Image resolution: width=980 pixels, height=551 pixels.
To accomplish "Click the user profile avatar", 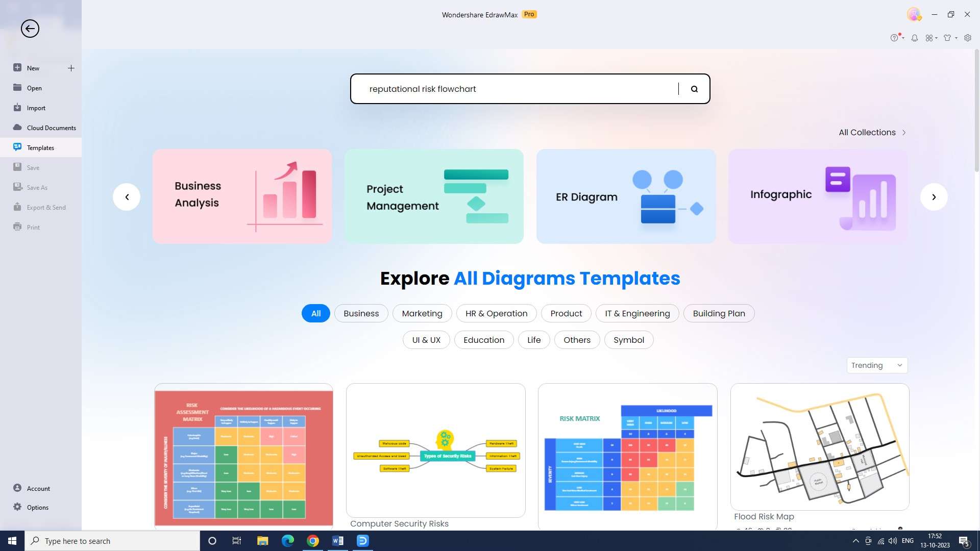I will [914, 14].
